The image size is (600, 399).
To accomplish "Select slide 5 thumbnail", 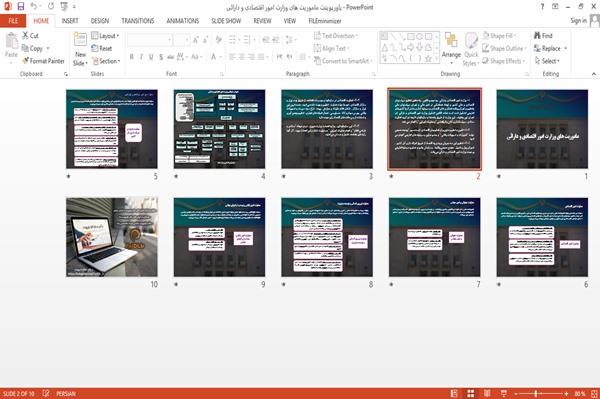I will tap(112, 129).
